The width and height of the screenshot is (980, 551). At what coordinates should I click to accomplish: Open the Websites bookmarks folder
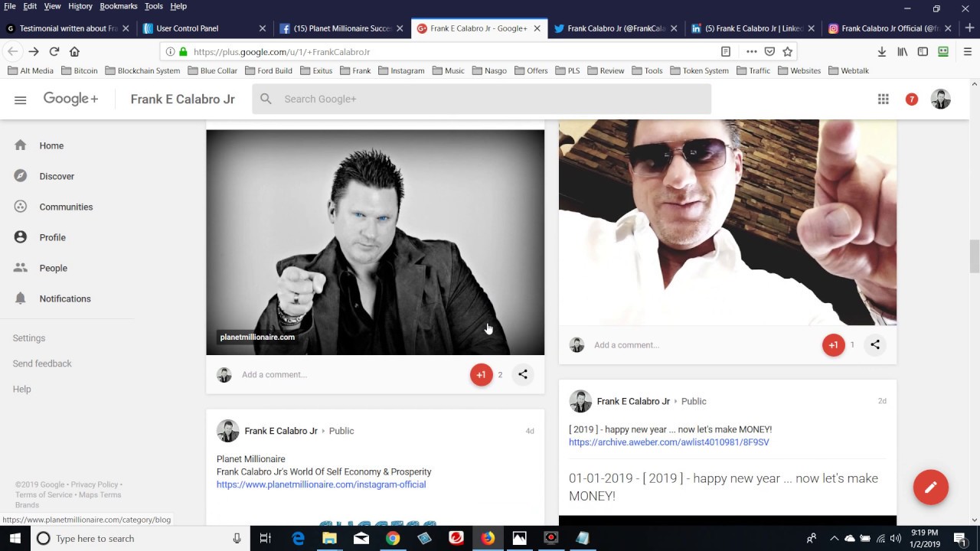799,70
